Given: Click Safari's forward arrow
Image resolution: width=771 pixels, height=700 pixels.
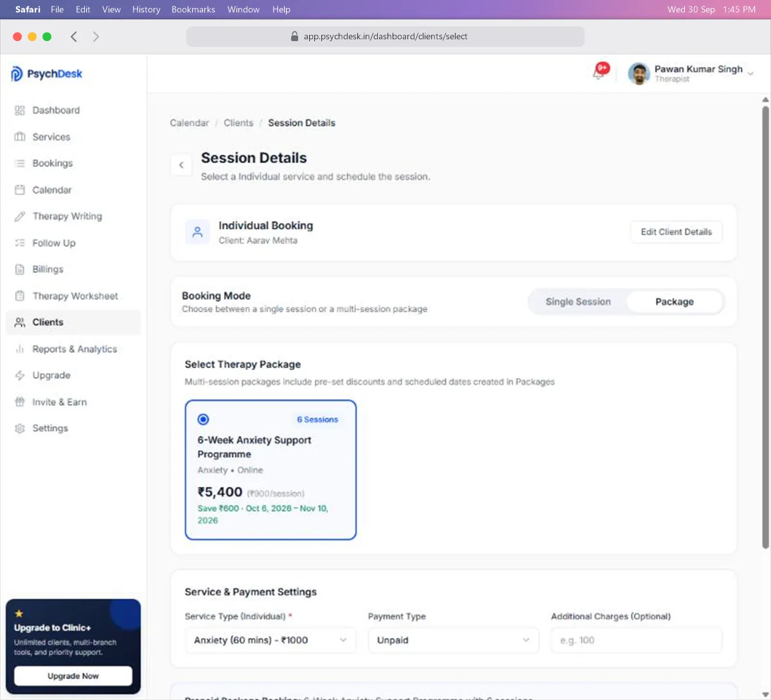Looking at the screenshot, I should point(96,37).
